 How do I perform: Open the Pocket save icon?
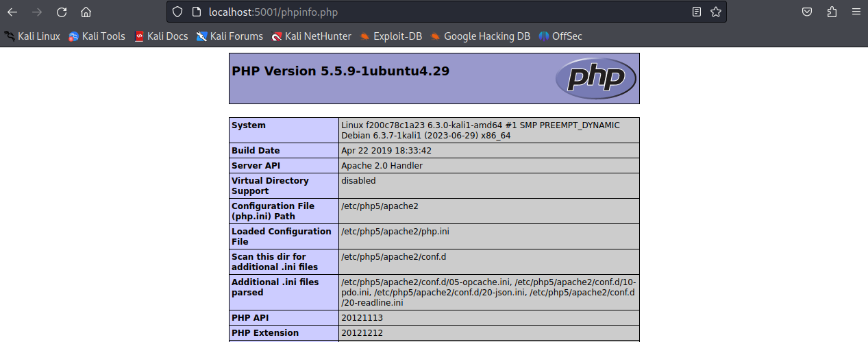(808, 12)
